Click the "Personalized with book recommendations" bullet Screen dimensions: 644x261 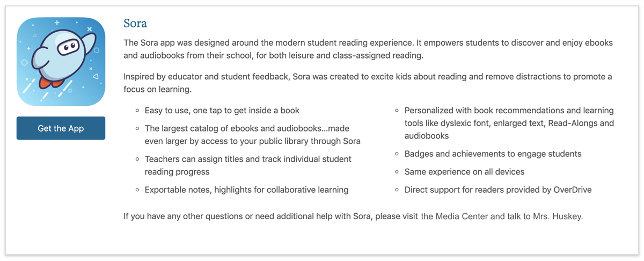(x=509, y=123)
